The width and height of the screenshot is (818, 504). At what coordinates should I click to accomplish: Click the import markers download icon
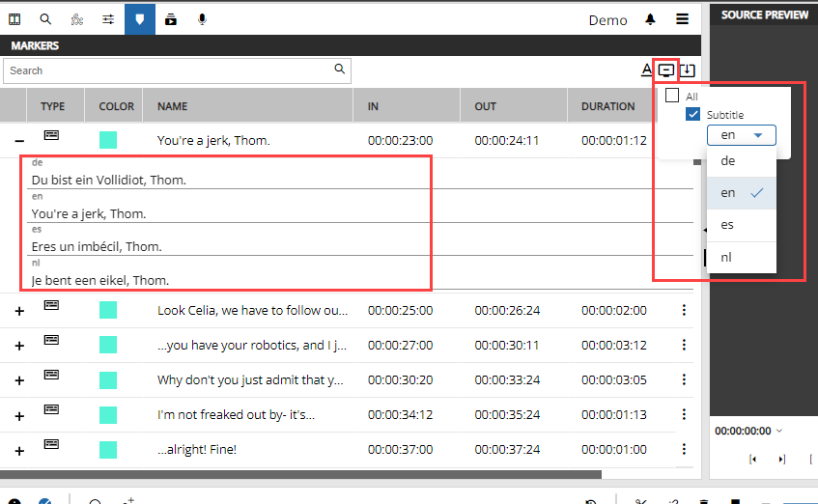pos(687,70)
